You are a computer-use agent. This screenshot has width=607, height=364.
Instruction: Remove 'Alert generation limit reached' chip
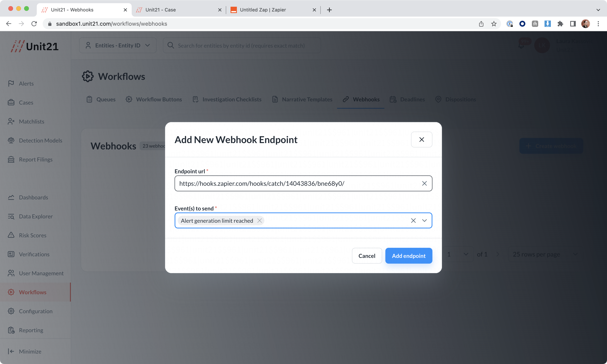259,221
